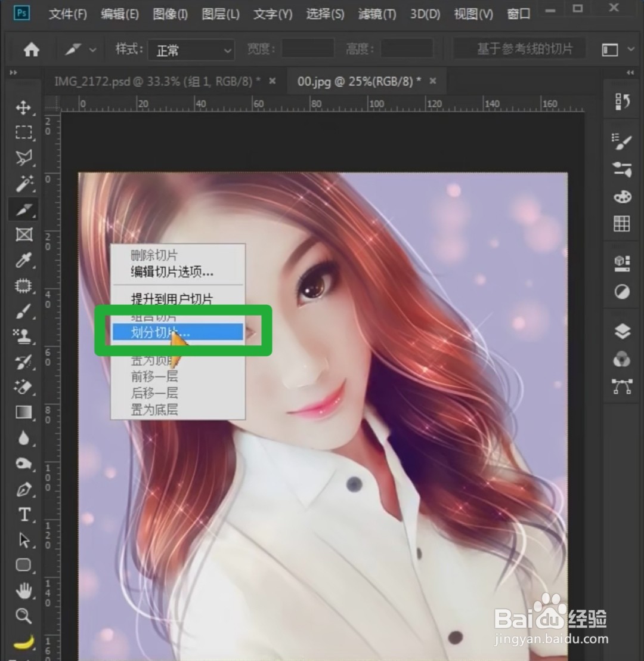Select the Blur tool
644x661 pixels.
tap(23, 438)
